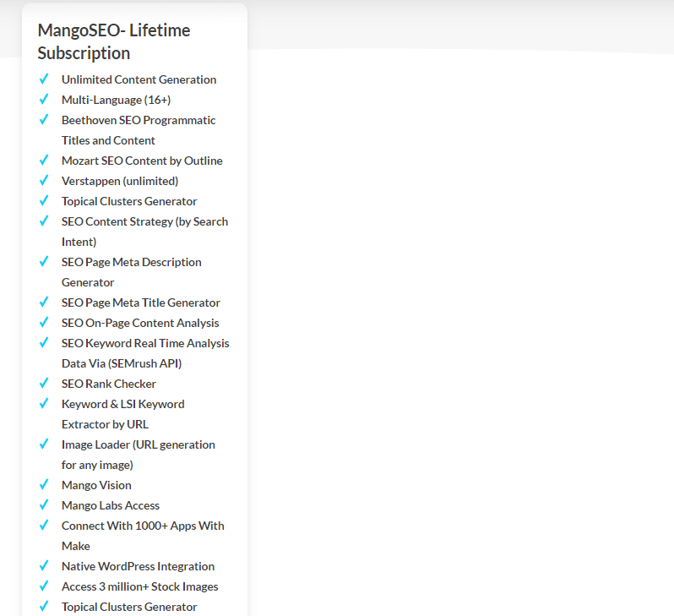Click checkmark icon beside Unlimited Content Generation
Screen dimensions: 674x616
coord(44,79)
